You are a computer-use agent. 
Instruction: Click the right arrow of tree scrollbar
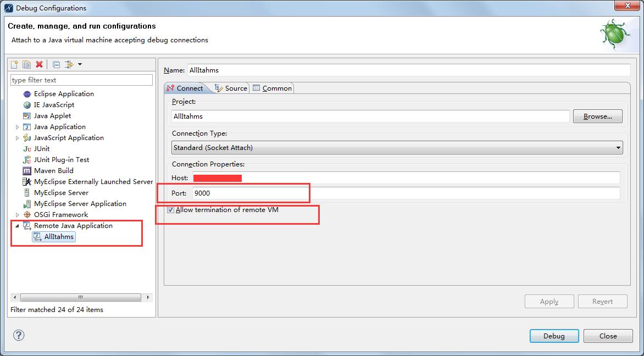click(x=148, y=297)
